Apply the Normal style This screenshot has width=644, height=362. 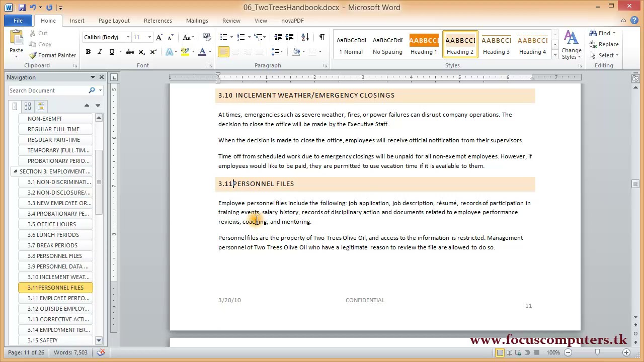351,45
